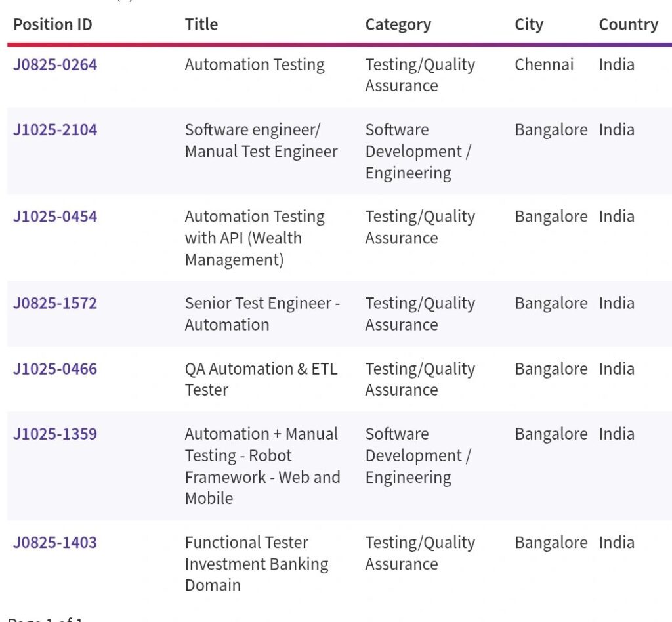Click the Automation Testing job title in the Chennai row
This screenshot has height=622, width=672.
(255, 65)
